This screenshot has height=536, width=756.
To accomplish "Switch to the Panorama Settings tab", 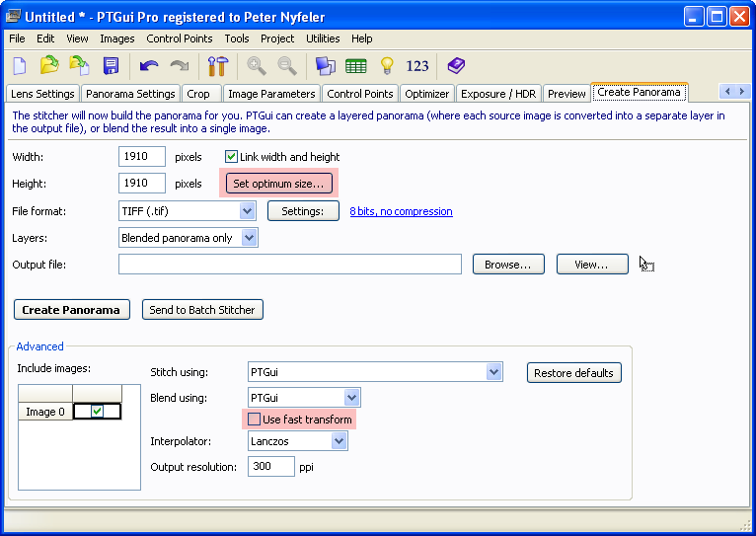I will click(130, 94).
